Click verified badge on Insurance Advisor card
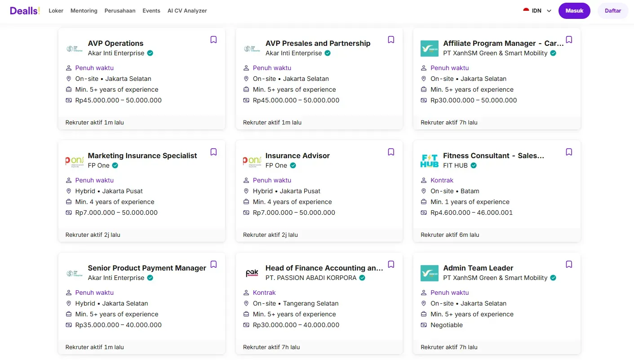 293,165
